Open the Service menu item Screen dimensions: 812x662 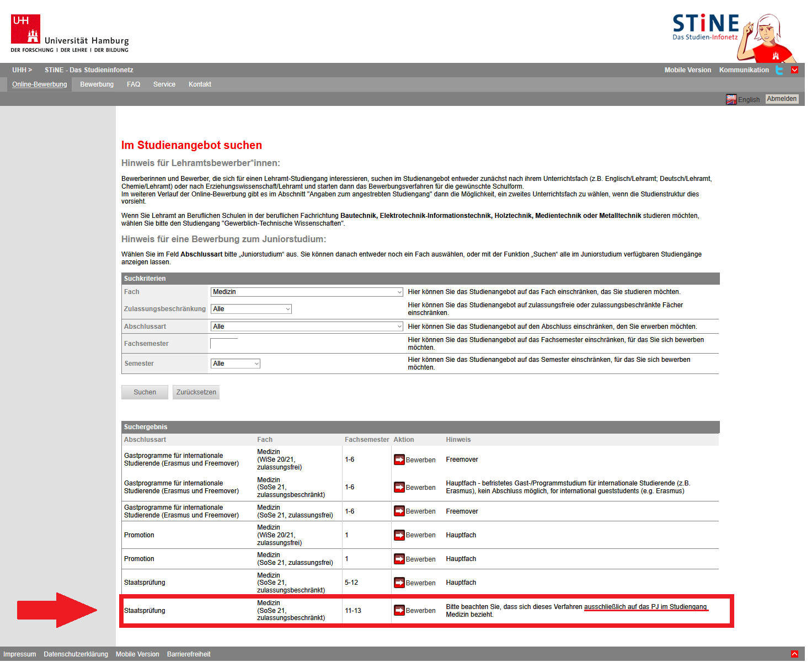click(164, 84)
